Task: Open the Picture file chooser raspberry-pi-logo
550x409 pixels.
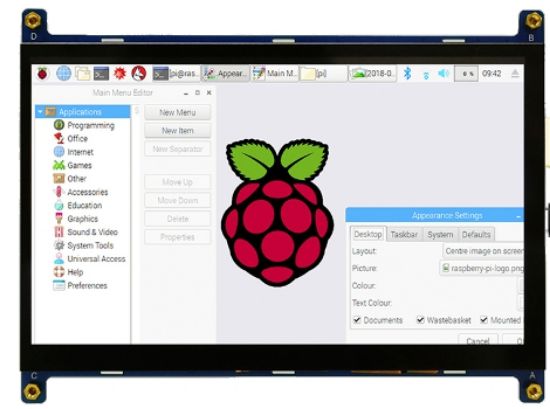Action: (482, 268)
